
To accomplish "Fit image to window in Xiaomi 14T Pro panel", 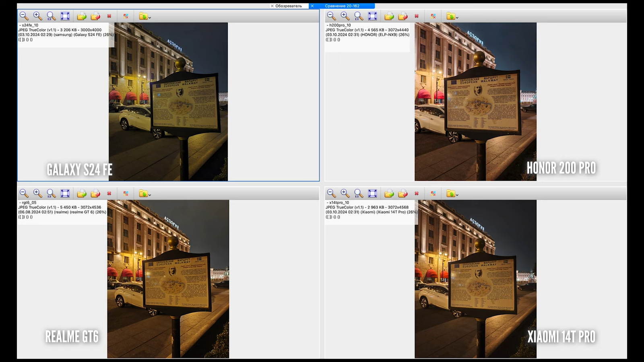I will click(372, 193).
